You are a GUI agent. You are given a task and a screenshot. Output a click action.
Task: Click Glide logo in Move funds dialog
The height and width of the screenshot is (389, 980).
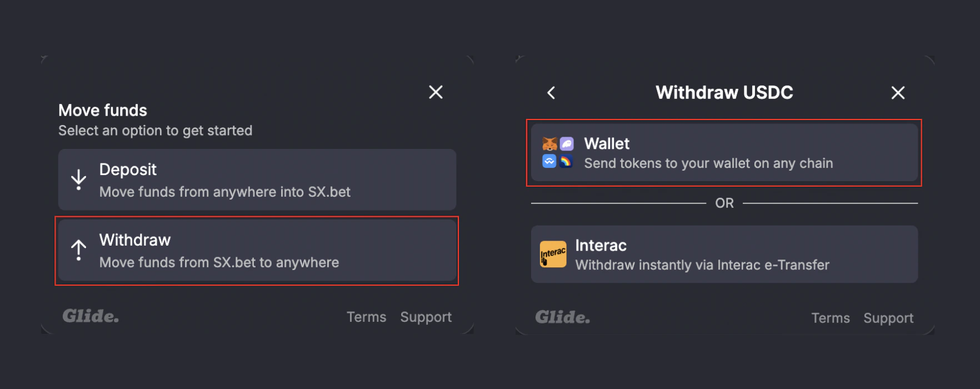click(x=91, y=316)
